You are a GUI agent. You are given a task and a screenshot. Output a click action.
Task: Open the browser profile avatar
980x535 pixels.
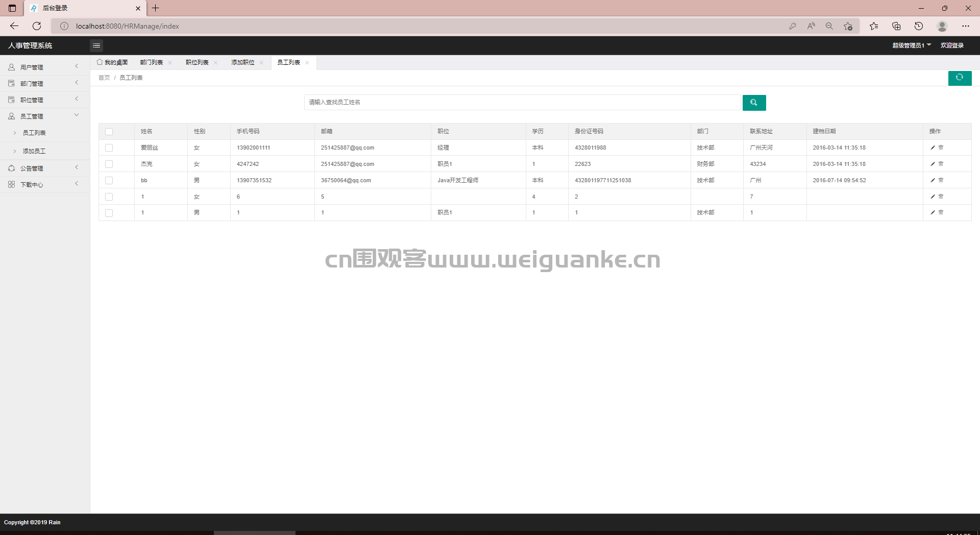coord(942,26)
